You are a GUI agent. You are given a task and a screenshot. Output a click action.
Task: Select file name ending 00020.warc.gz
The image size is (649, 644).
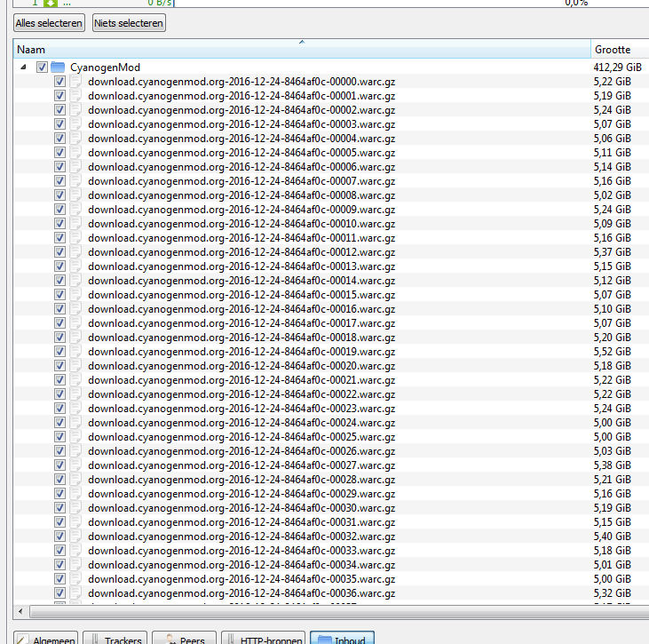[x=241, y=366]
